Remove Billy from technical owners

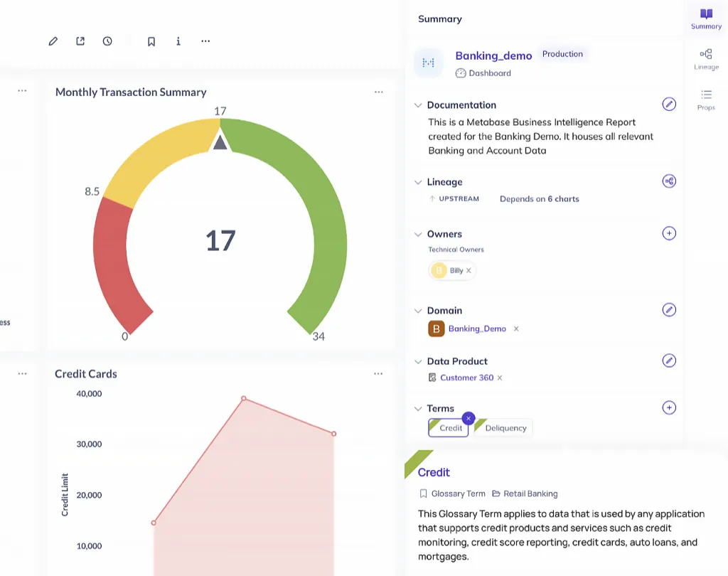click(469, 271)
